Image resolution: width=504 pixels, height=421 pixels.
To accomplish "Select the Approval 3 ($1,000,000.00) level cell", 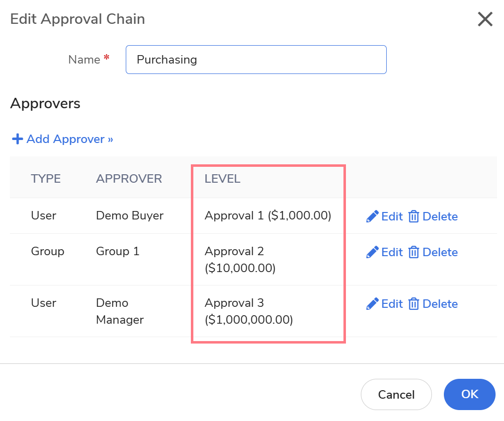I will coord(249,311).
